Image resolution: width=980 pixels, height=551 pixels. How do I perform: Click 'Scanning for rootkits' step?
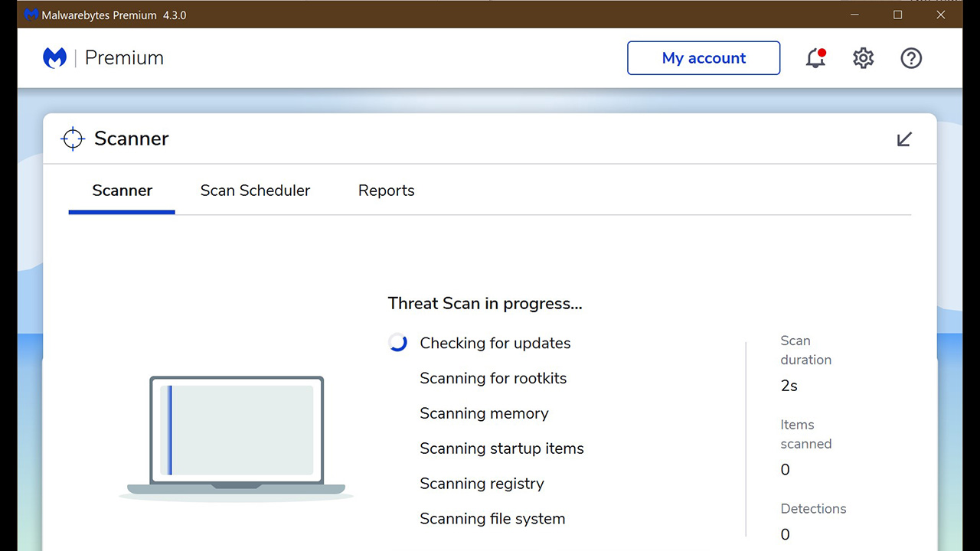[493, 378]
